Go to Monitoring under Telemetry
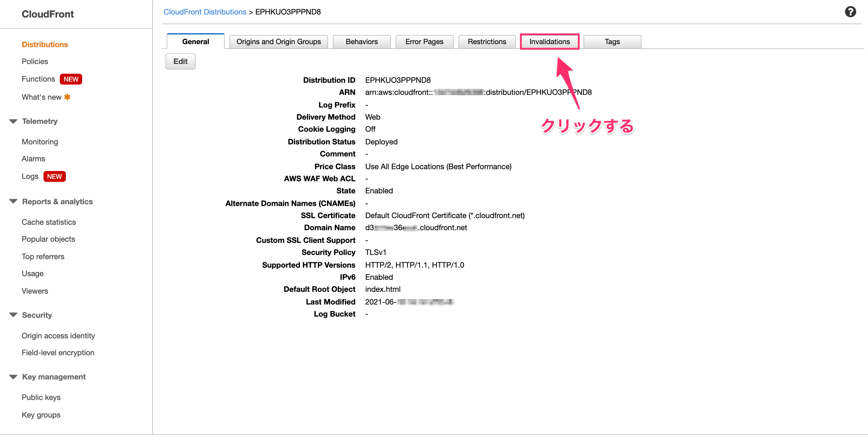The image size is (868, 435). 40,142
